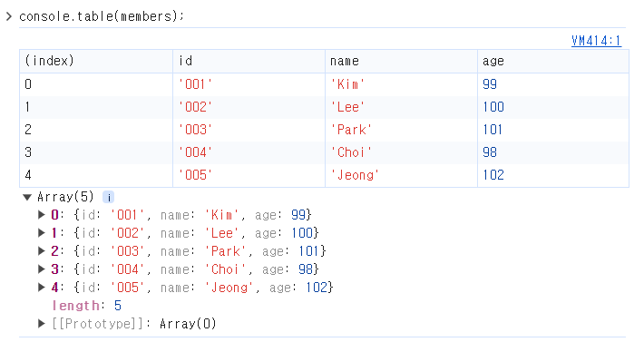644x342 pixels.
Task: Select the age 100 table cell
Action: 553,107
